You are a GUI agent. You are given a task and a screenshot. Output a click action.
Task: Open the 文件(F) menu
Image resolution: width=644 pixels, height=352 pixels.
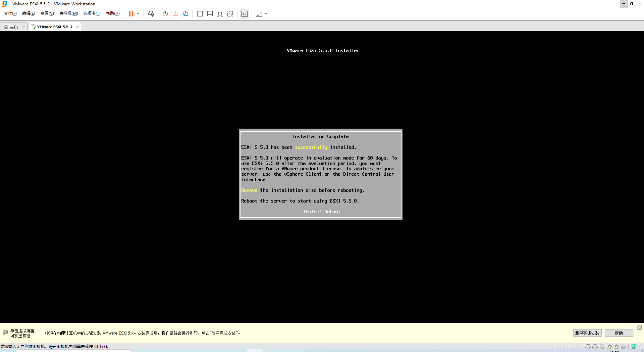(10, 13)
